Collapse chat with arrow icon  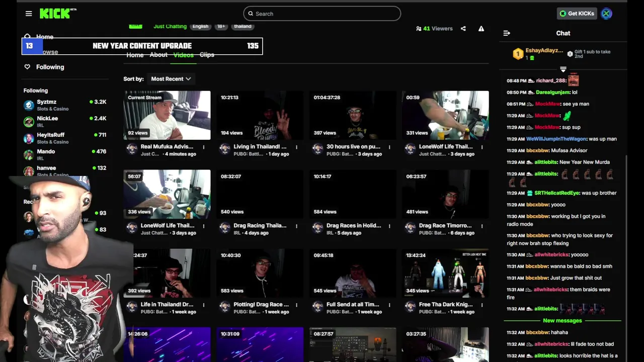click(507, 33)
